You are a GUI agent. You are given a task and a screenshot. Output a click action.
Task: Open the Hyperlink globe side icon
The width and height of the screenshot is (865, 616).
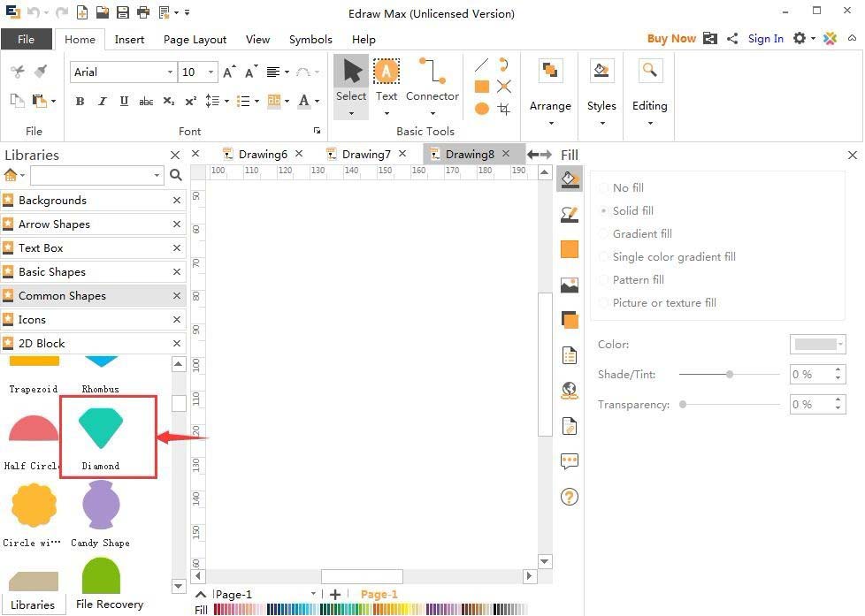(570, 391)
